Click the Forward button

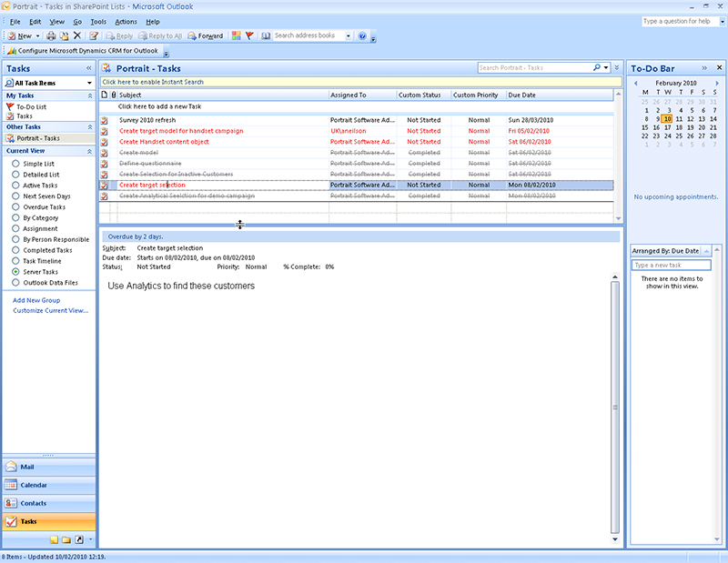click(x=205, y=35)
